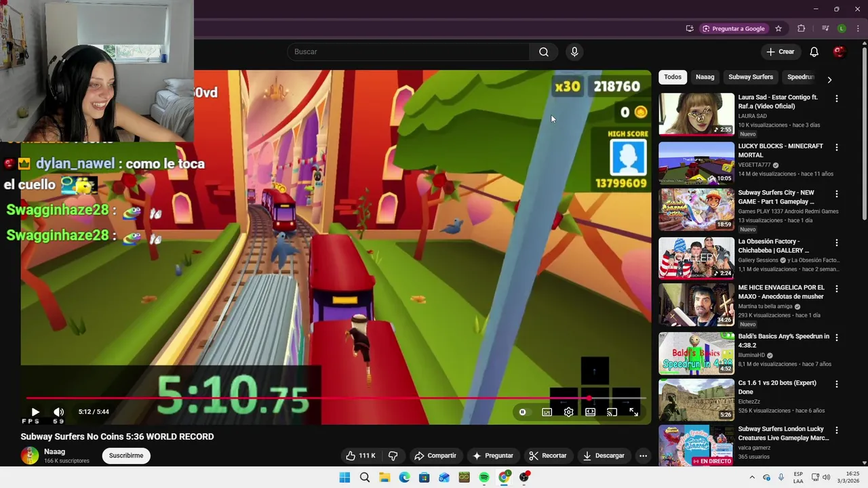
Task: Click the Recortar clip button
Action: click(x=548, y=455)
